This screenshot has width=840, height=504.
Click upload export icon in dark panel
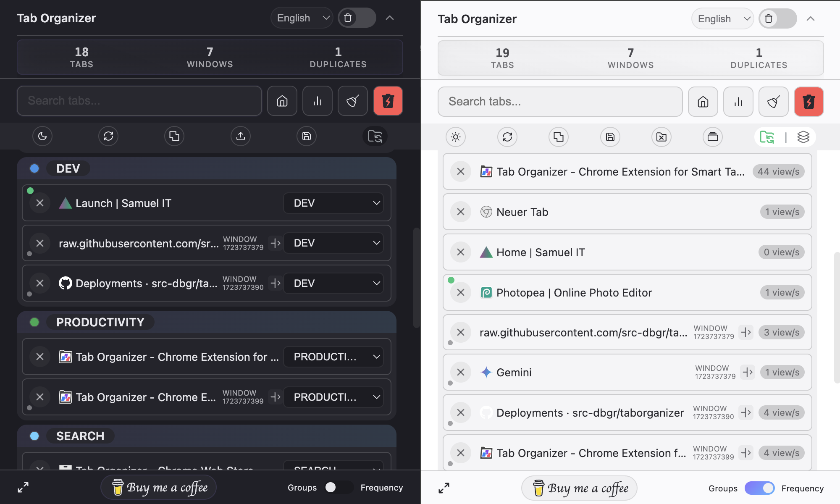[x=241, y=136]
